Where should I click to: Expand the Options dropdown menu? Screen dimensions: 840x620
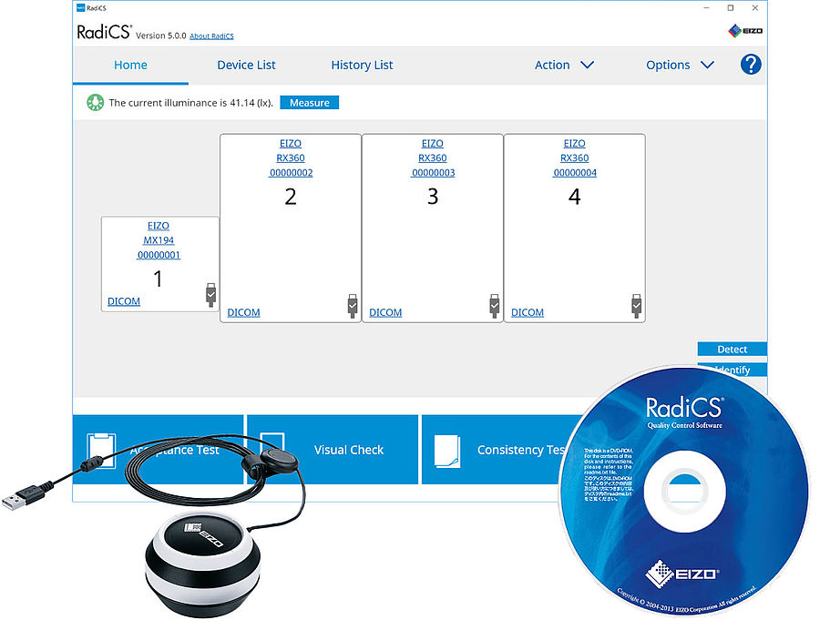click(x=680, y=65)
